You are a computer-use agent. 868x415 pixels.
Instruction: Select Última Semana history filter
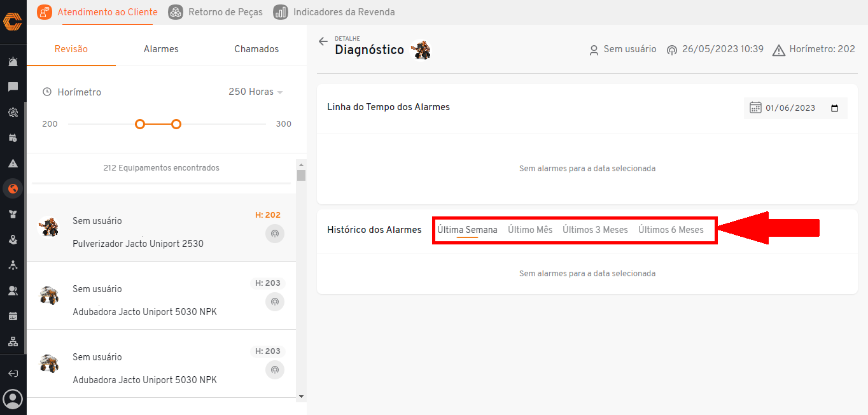467,230
